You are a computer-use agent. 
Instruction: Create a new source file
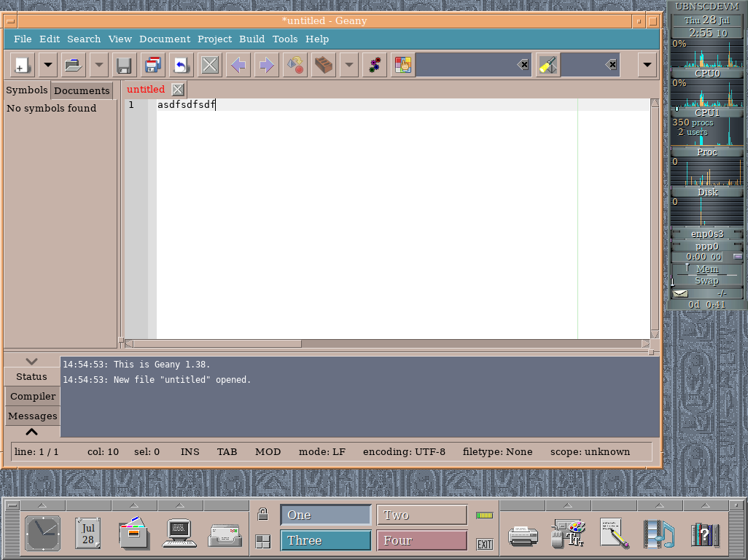coord(22,65)
